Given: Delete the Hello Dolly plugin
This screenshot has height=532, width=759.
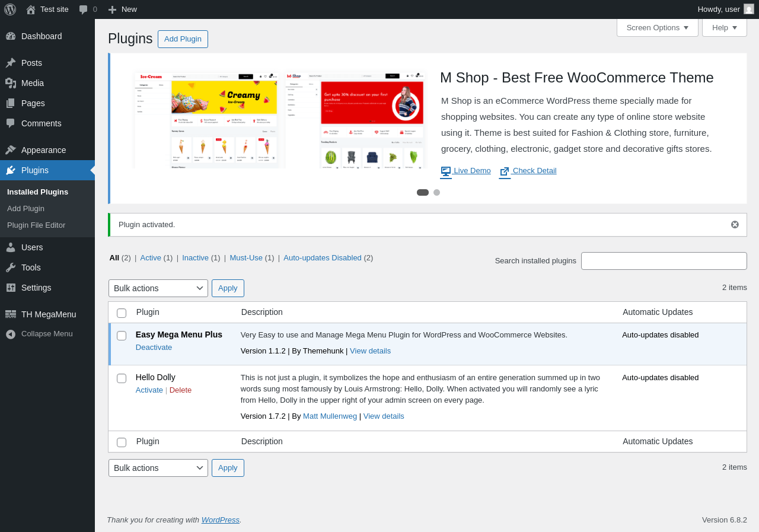Looking at the screenshot, I should (180, 390).
